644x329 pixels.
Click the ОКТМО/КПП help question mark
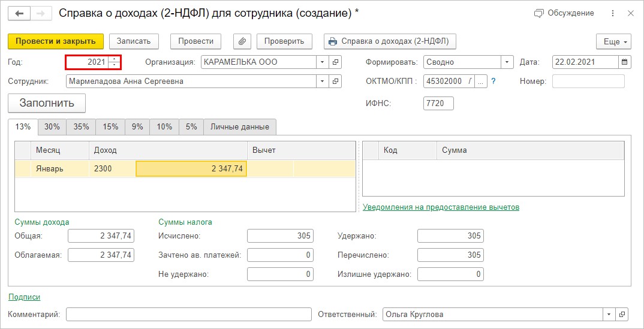[x=493, y=82]
